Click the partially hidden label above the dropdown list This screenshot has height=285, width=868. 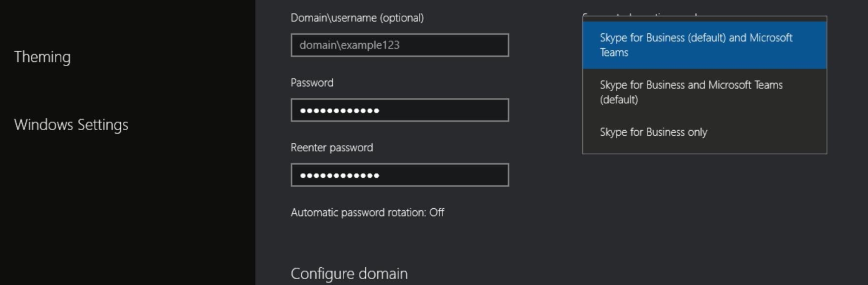click(639, 15)
